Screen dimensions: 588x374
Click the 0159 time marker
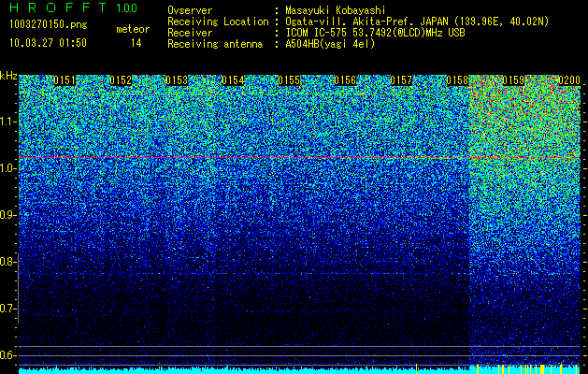513,80
